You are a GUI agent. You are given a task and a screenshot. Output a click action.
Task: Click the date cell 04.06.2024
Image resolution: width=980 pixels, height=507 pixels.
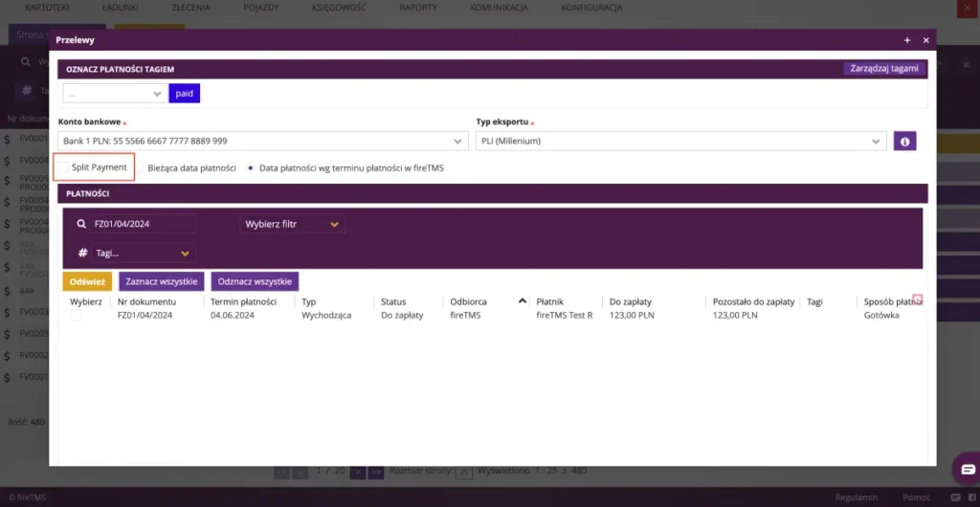232,316
